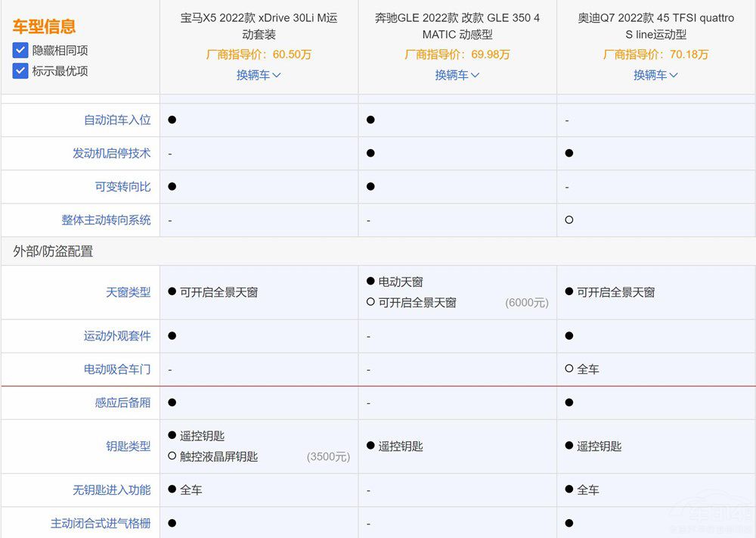The image size is (756, 538).
Task: Click the 整体主动转向系统 link
Action: 107,219
